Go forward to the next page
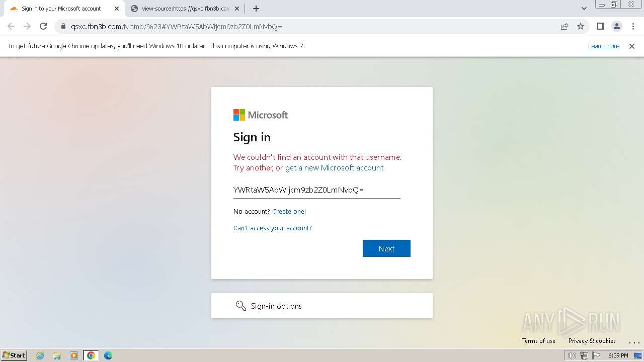 pyautogui.click(x=27, y=26)
